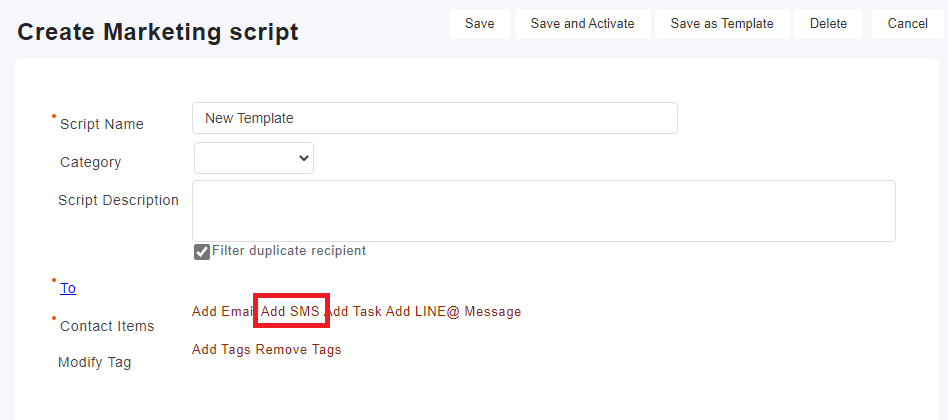Toggle Filter duplicate recipient checkbox
The height and width of the screenshot is (420, 948).
click(x=202, y=251)
